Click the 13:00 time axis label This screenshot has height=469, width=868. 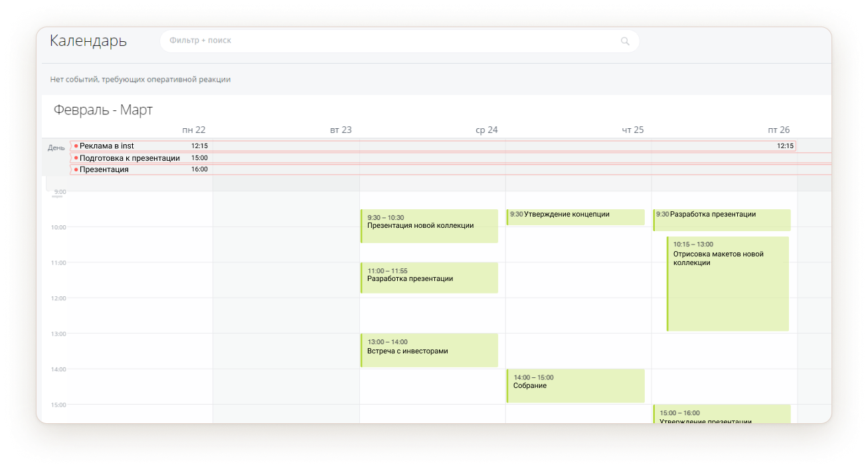(58, 333)
